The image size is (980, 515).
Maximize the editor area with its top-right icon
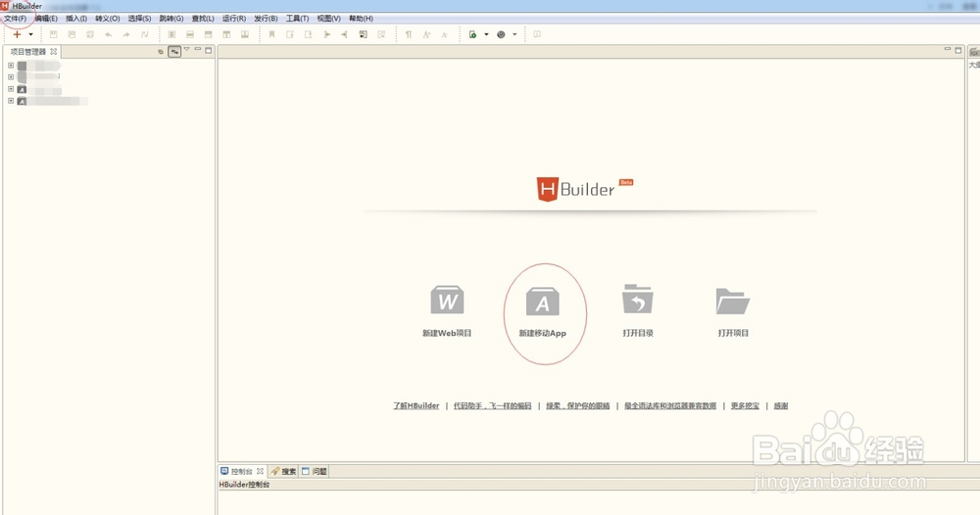point(958,50)
